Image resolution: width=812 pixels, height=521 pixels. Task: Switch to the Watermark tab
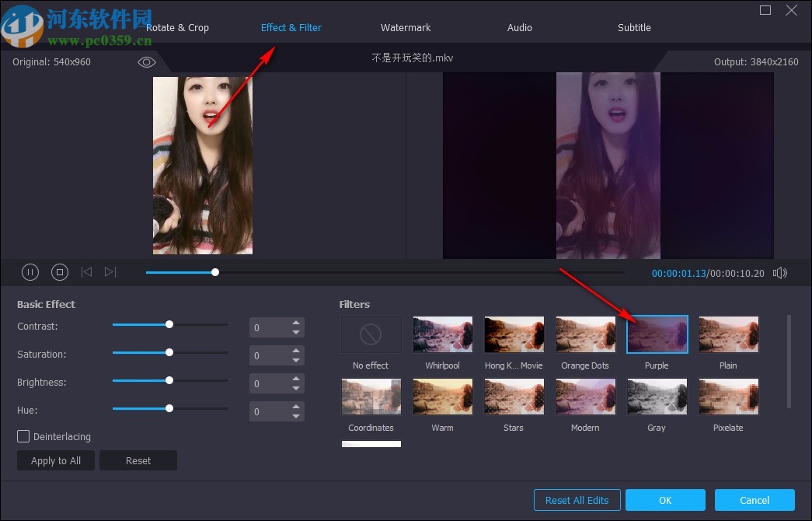point(406,28)
